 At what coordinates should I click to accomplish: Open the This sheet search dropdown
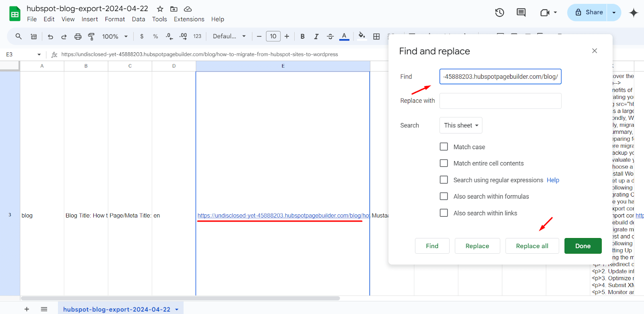[x=461, y=125]
